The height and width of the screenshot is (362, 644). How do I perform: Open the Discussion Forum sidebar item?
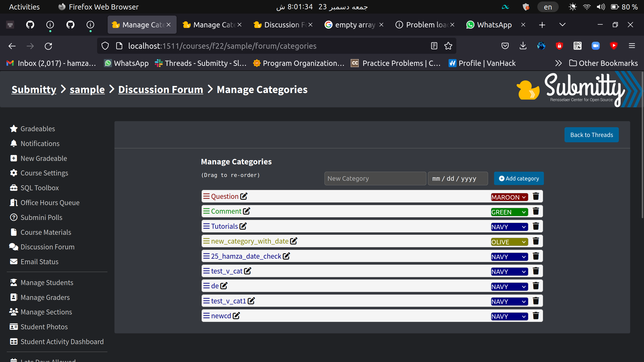(x=47, y=247)
